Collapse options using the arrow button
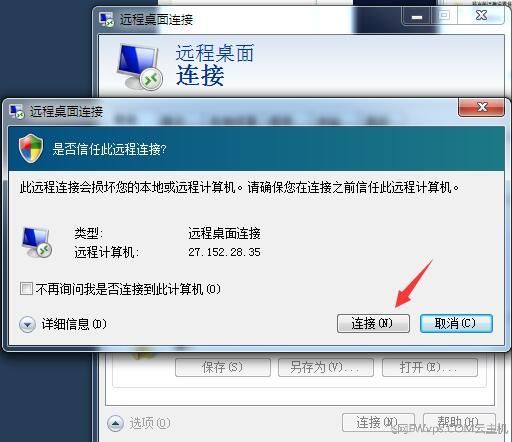Viewport: 512px width, 442px height. point(115,423)
